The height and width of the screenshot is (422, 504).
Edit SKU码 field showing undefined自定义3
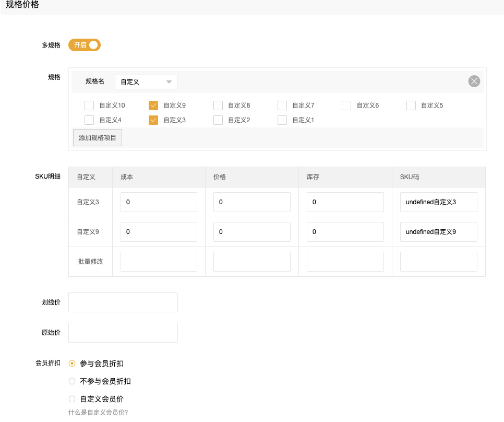click(x=438, y=202)
